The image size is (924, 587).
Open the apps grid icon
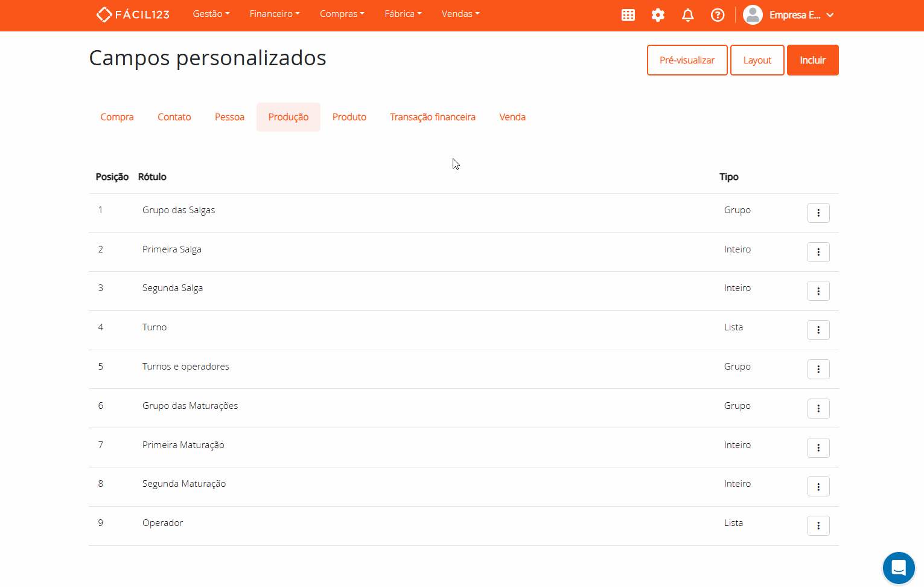[x=628, y=14]
